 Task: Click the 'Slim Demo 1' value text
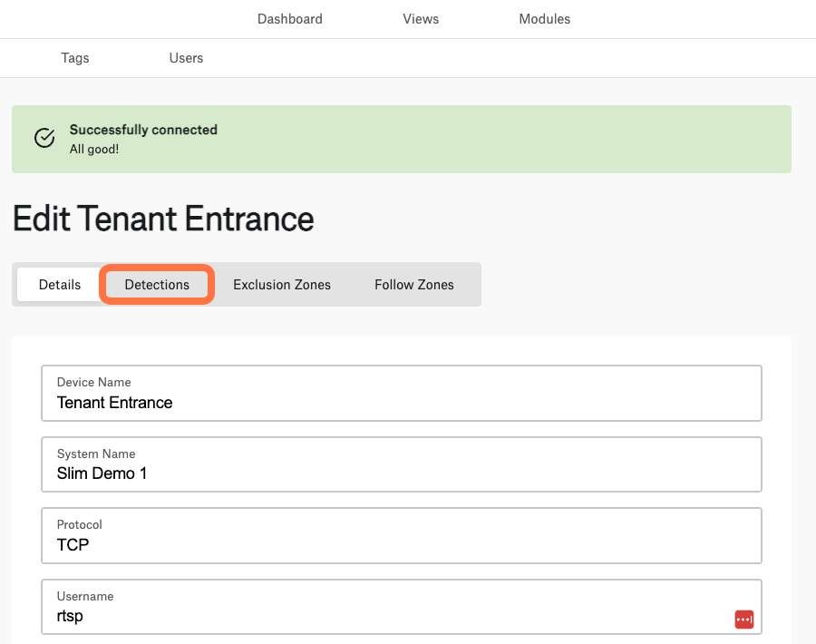(102, 473)
